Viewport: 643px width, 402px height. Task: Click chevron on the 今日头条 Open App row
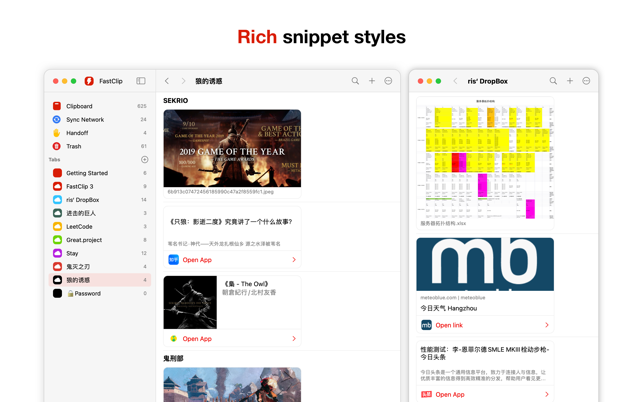547,394
